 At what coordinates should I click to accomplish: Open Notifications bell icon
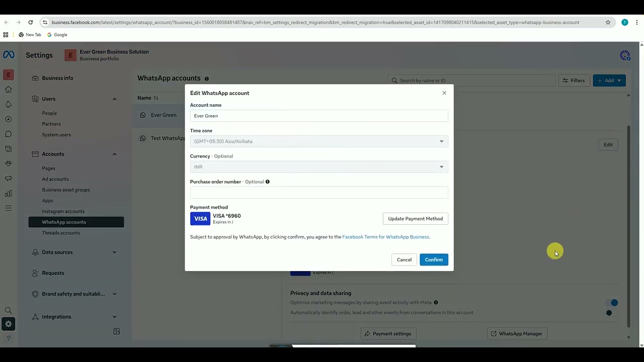pyautogui.click(x=8, y=105)
